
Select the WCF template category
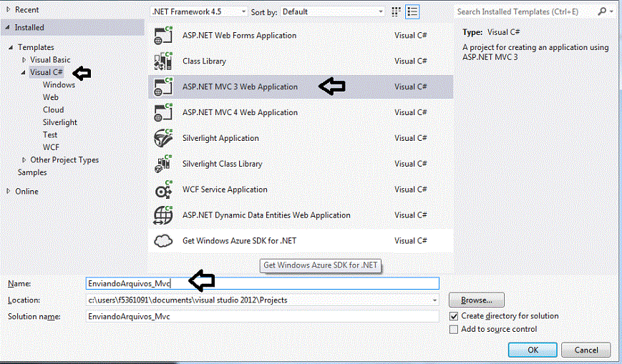point(51,147)
